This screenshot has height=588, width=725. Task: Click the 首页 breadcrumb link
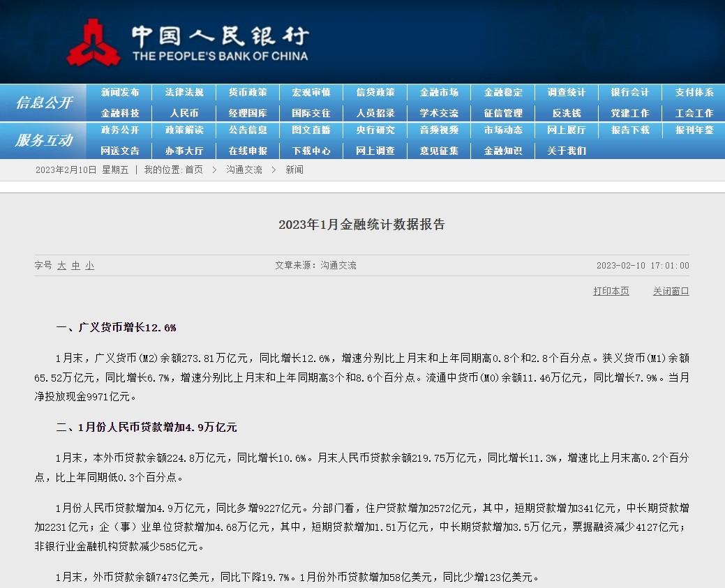pos(194,169)
